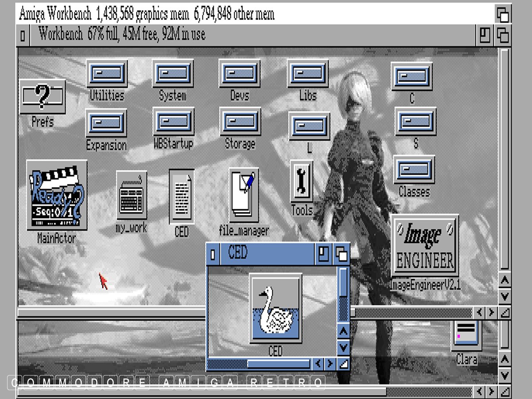This screenshot has width=532, height=399.
Task: Open the Classes drawer
Action: click(414, 169)
